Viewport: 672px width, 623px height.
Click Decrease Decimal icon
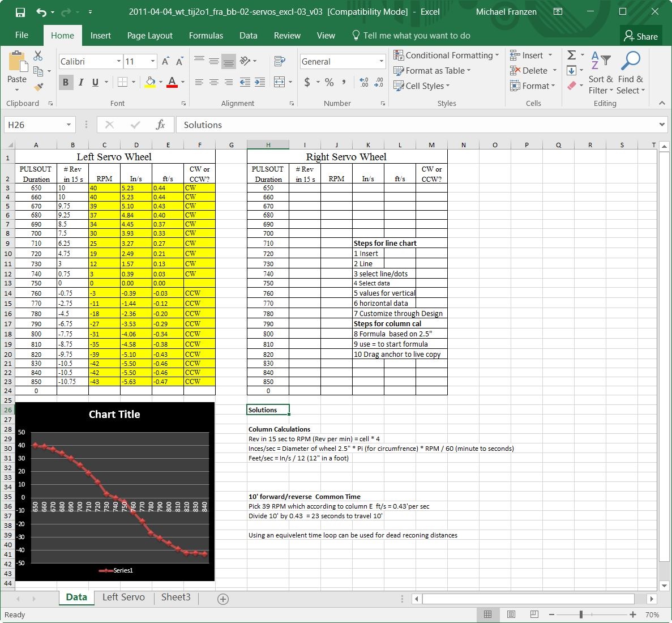point(379,82)
